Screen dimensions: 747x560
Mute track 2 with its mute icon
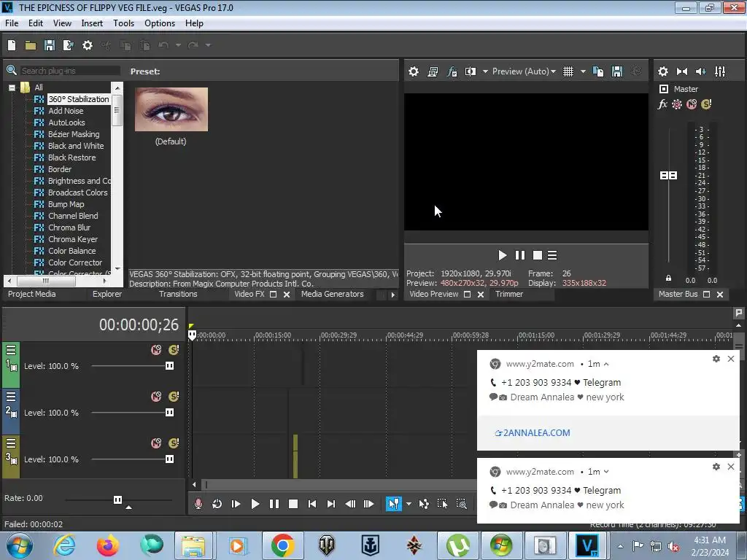tap(156, 397)
